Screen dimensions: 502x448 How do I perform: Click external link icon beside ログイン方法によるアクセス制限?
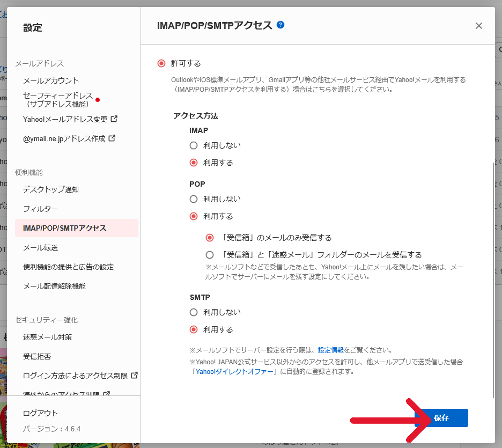[x=134, y=375]
